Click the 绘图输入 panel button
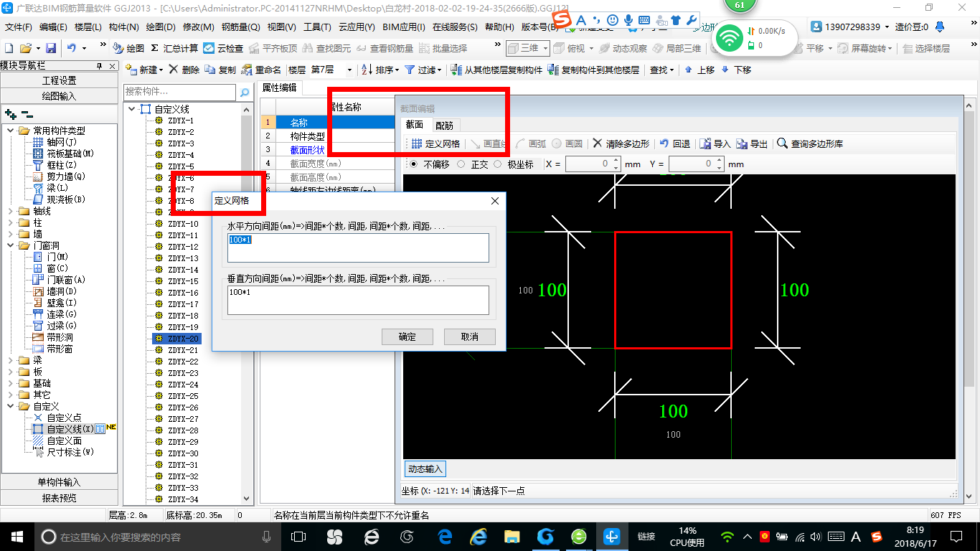Viewport: 980px width, 551px height. pyautogui.click(x=59, y=96)
